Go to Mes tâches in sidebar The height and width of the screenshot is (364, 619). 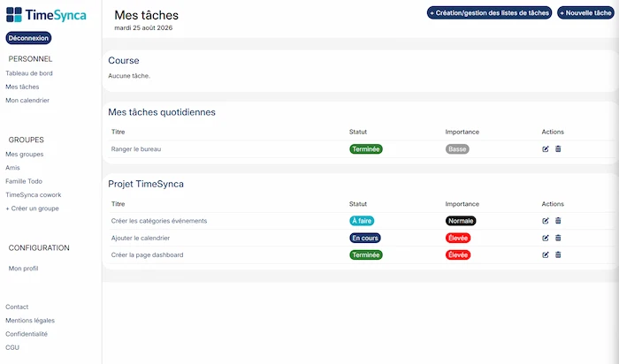click(x=22, y=87)
